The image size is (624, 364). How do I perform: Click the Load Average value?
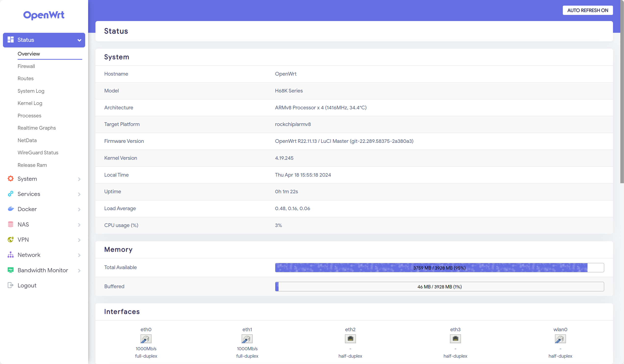coord(293,208)
